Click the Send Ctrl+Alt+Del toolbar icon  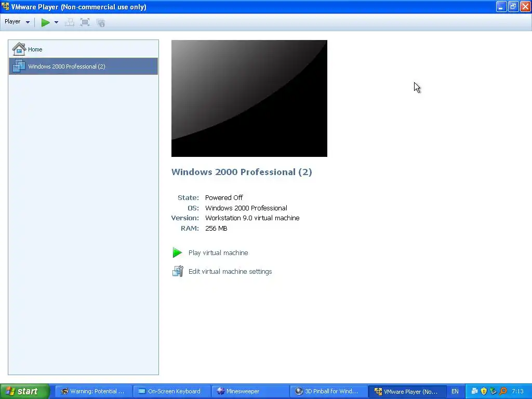point(70,22)
